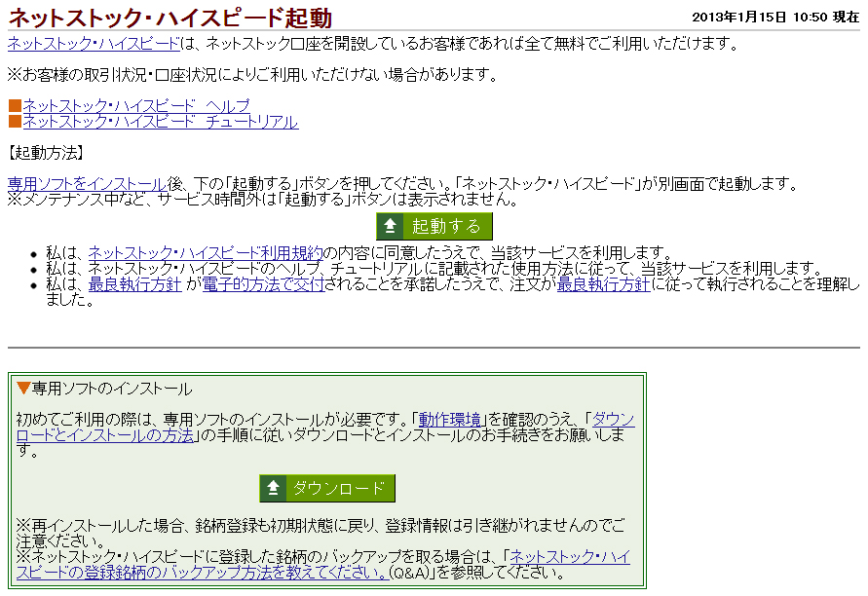868x596 pixels.
Task: Open ネットストック・ハイスピード利用規約 link
Action: (206, 253)
